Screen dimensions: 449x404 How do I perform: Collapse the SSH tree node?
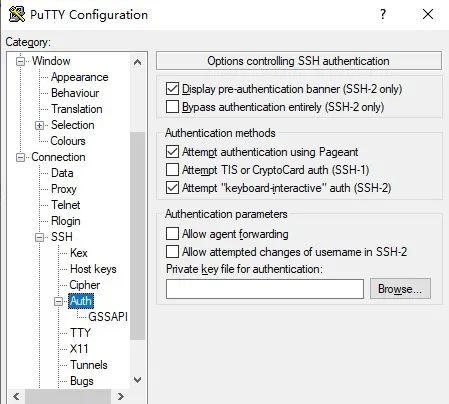[39, 237]
